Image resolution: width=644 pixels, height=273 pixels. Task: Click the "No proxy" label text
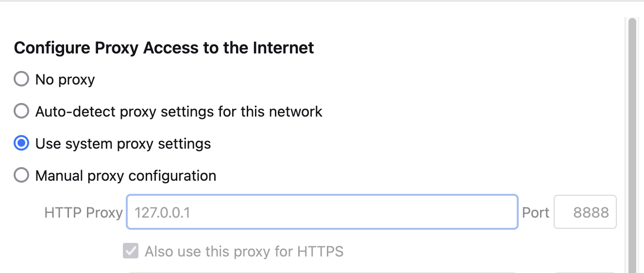pos(65,79)
